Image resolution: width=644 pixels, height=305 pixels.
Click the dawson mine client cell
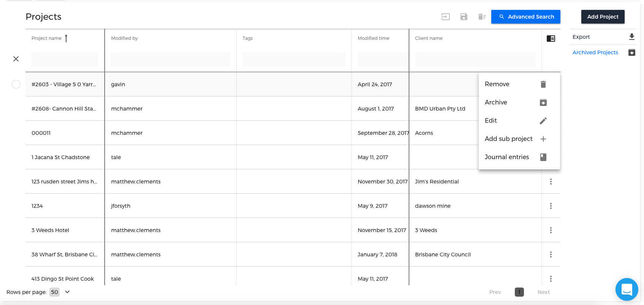coord(433,206)
